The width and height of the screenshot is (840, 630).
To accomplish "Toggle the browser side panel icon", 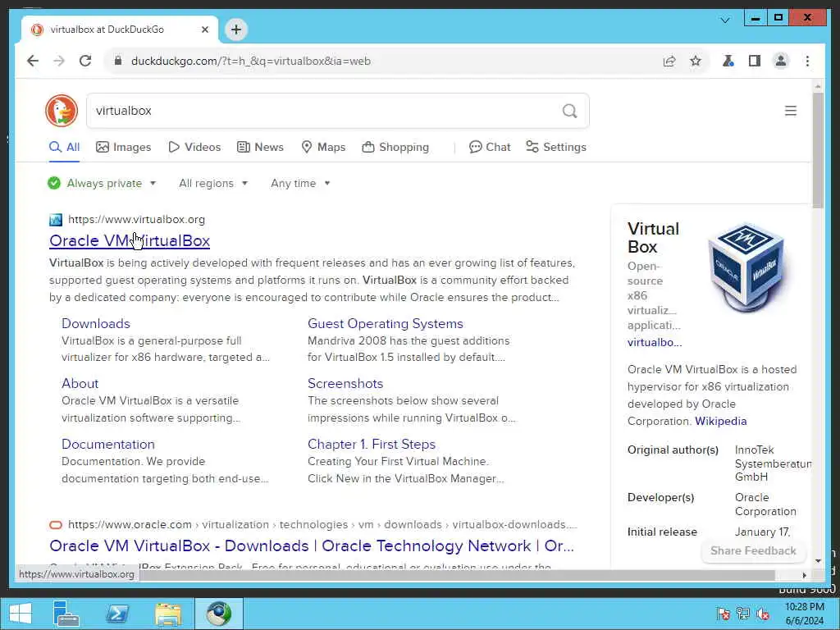I will 755,61.
